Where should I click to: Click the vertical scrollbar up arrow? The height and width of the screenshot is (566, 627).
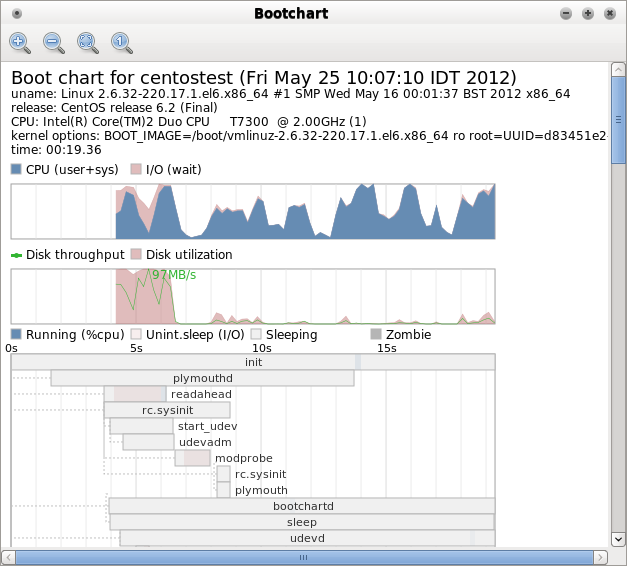[618, 69]
